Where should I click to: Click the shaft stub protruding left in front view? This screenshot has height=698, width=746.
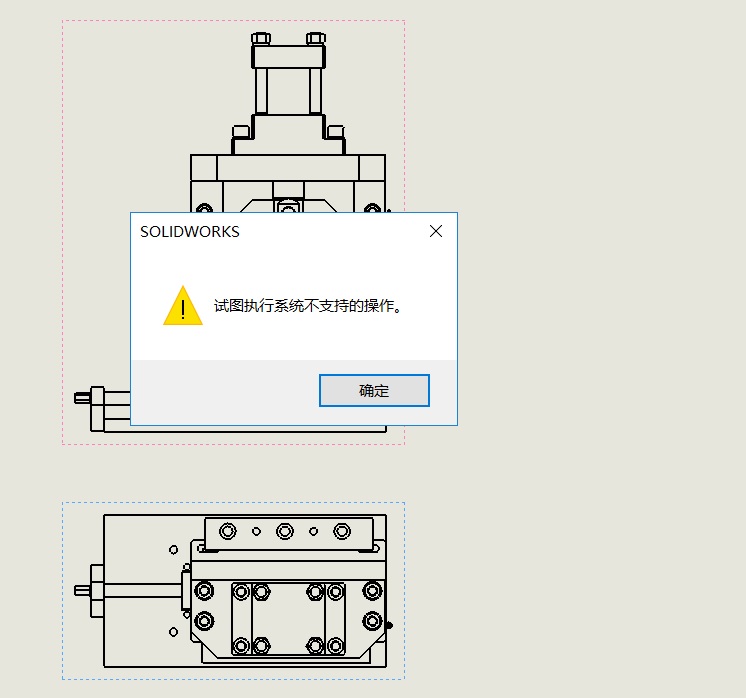click(82, 398)
